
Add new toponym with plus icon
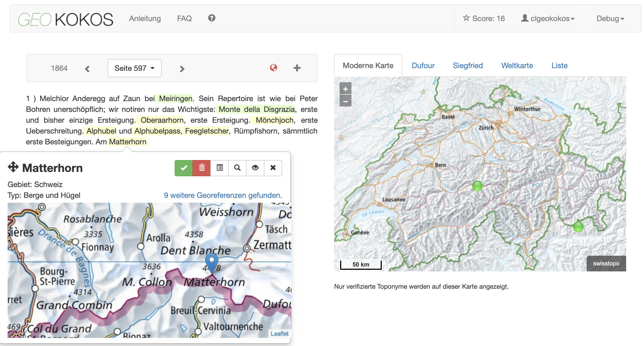(x=297, y=68)
